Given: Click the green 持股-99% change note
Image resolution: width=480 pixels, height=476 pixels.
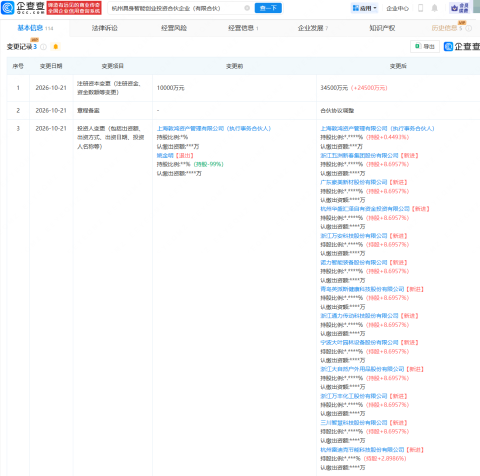Looking at the screenshot, I should coord(208,164).
